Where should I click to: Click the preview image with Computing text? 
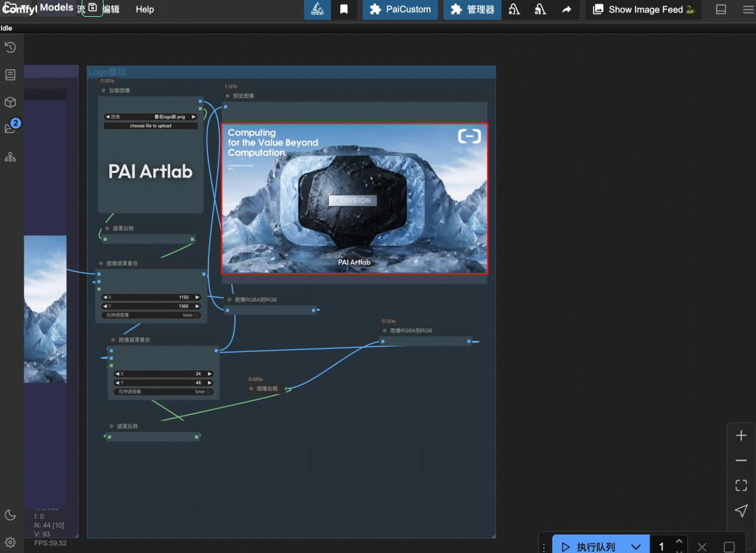click(354, 199)
